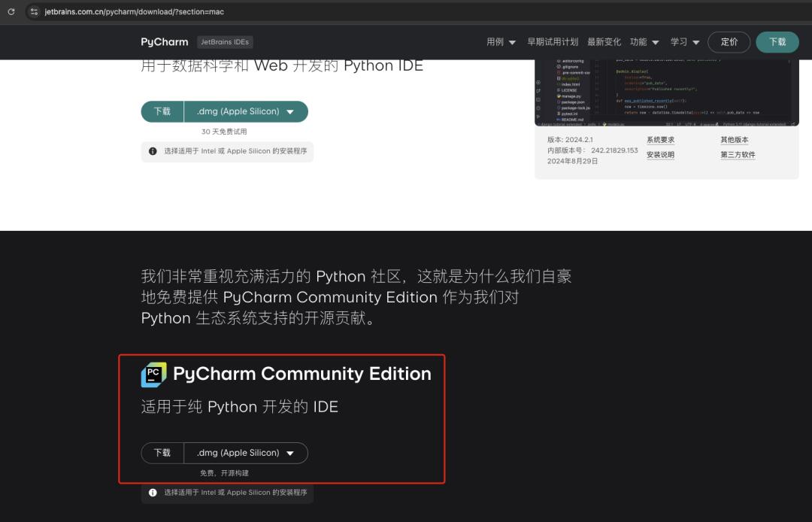The width and height of the screenshot is (812, 522).
Task: Click the PyCharm Community Edition PC logo icon
Action: point(154,375)
